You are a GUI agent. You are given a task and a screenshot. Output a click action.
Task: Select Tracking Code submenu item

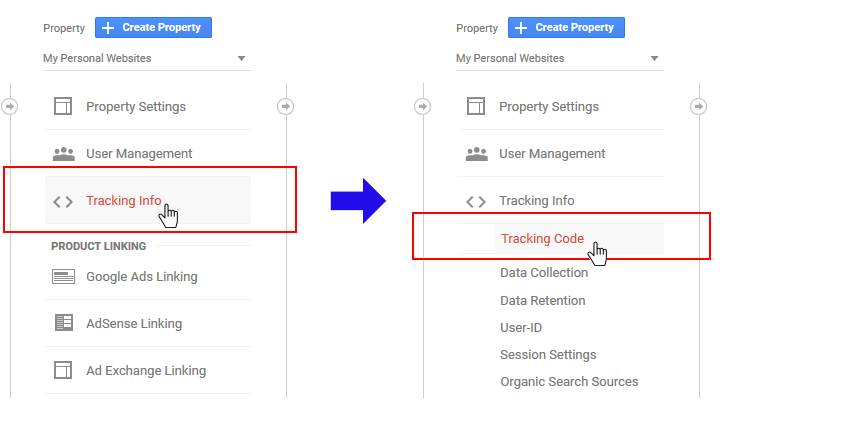tap(542, 239)
